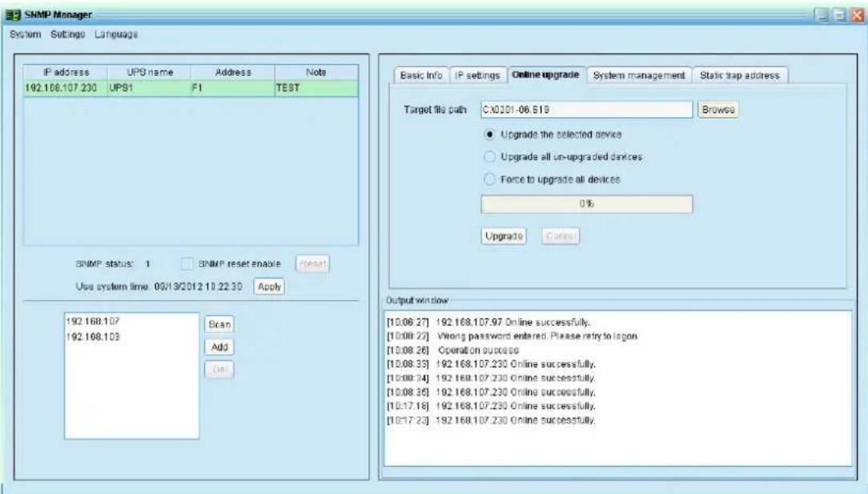The height and width of the screenshot is (494, 868).
Task: Click the Browse button for target file
Action: pyautogui.click(x=718, y=110)
